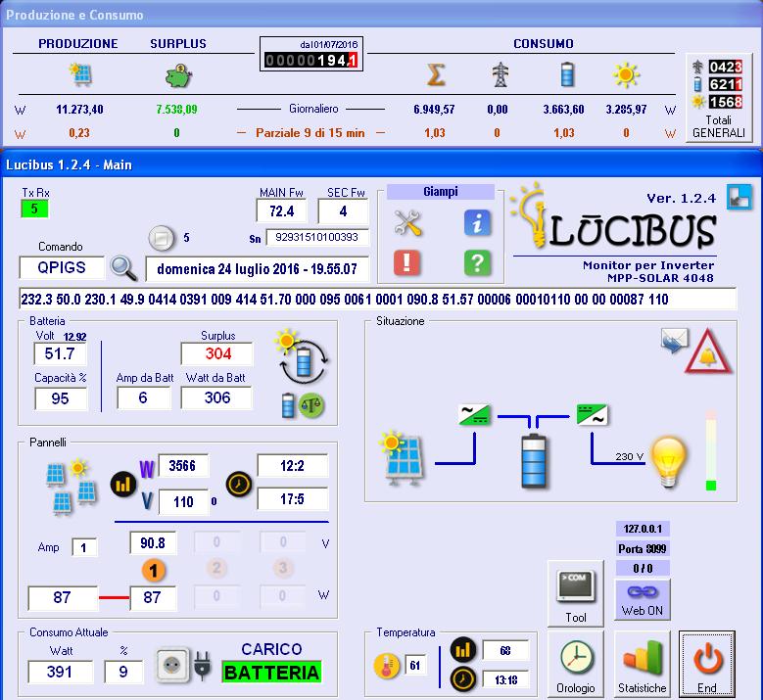Click the Porta 8099 label
763x700 pixels.
643,548
